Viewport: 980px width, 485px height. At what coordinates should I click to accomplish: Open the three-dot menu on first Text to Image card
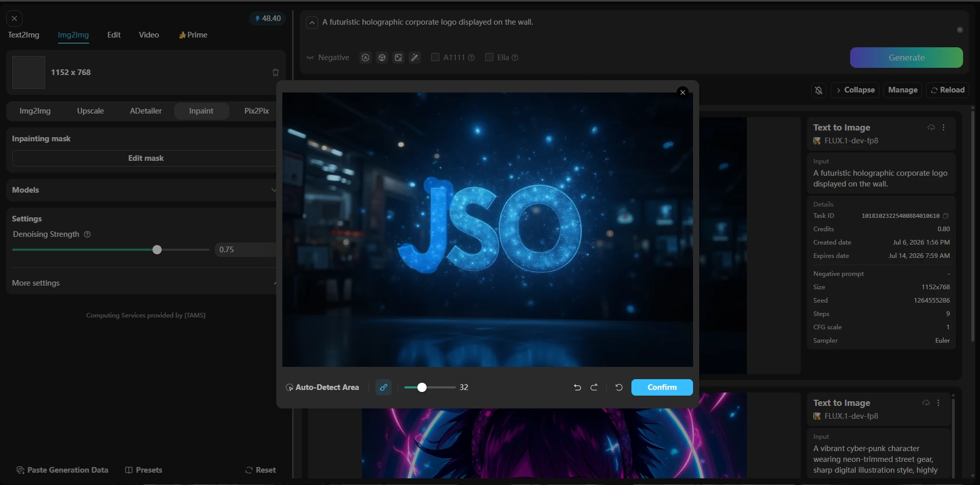tap(944, 127)
